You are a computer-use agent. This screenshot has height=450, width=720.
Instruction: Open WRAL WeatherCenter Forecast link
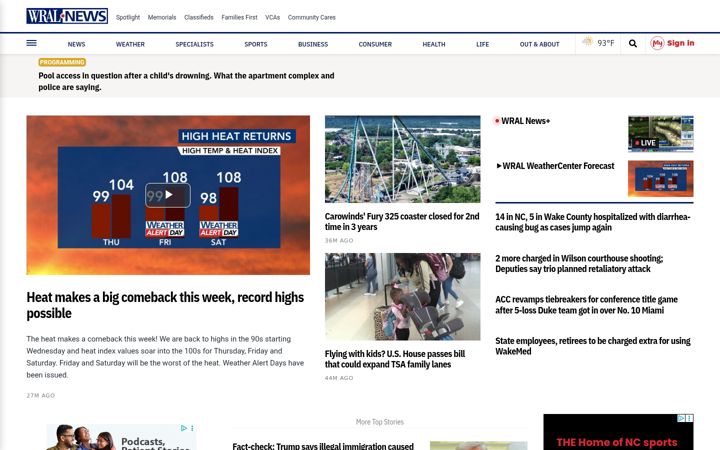pyautogui.click(x=558, y=166)
